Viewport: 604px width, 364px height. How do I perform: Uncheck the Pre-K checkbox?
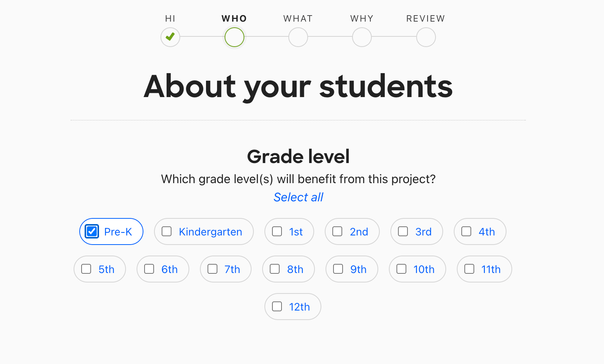pyautogui.click(x=92, y=231)
